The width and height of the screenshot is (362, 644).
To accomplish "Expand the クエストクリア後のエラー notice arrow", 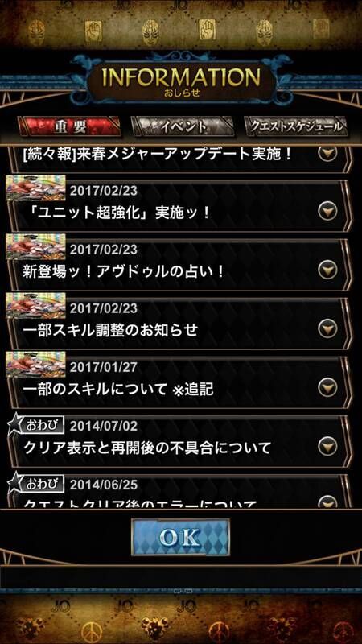I will tap(327, 502).
